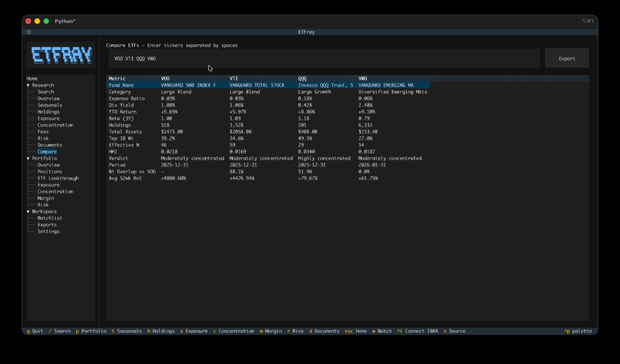This screenshot has height=364, width=620.
Task: Click Seasonals shortcut in footer
Action: pos(127,331)
